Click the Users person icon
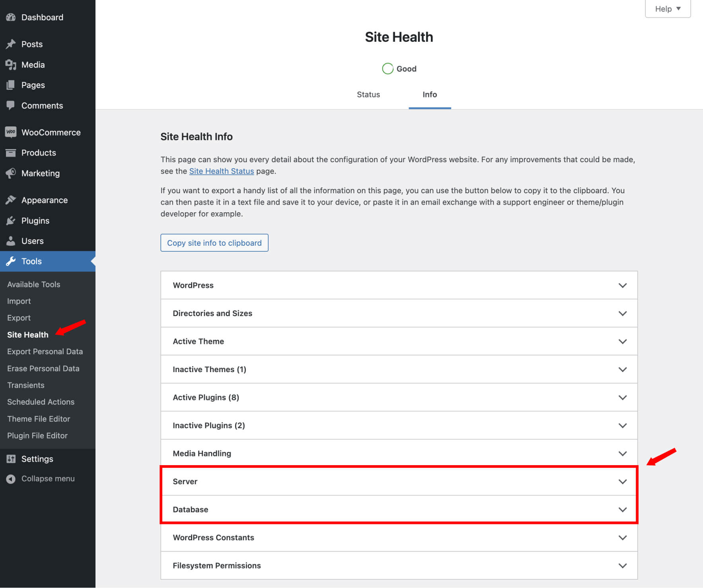The width and height of the screenshot is (703, 588). tap(11, 241)
